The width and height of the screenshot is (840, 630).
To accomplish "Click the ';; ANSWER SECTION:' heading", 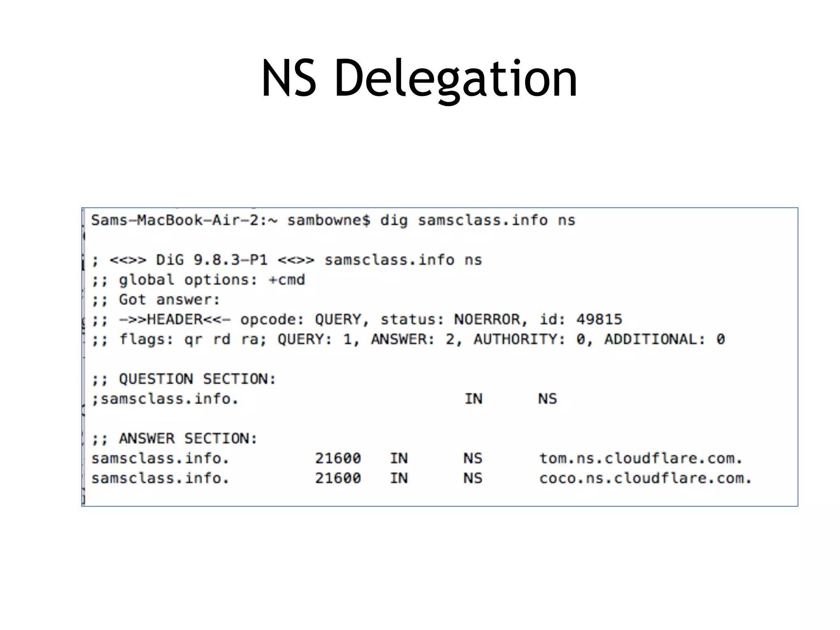I will tap(174, 438).
